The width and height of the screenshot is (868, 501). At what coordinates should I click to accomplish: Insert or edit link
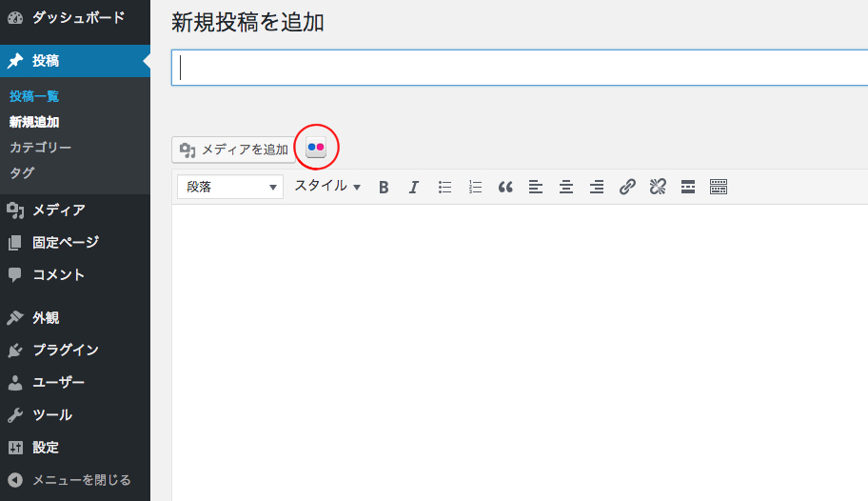[x=627, y=188]
